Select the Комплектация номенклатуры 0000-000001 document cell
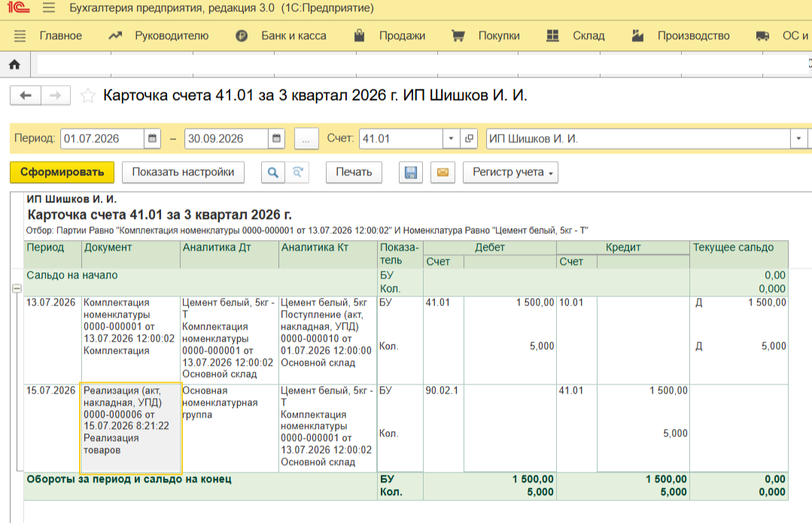Screen dimensions: 812x523 pos(130,339)
